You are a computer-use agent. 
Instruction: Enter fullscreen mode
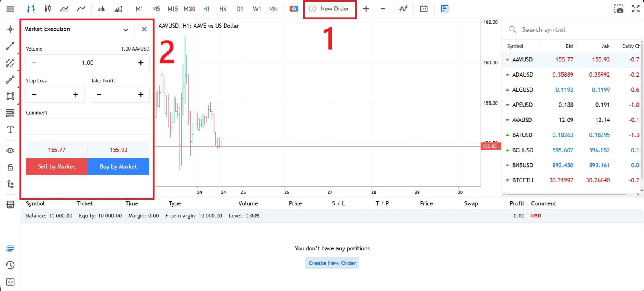(636, 8)
